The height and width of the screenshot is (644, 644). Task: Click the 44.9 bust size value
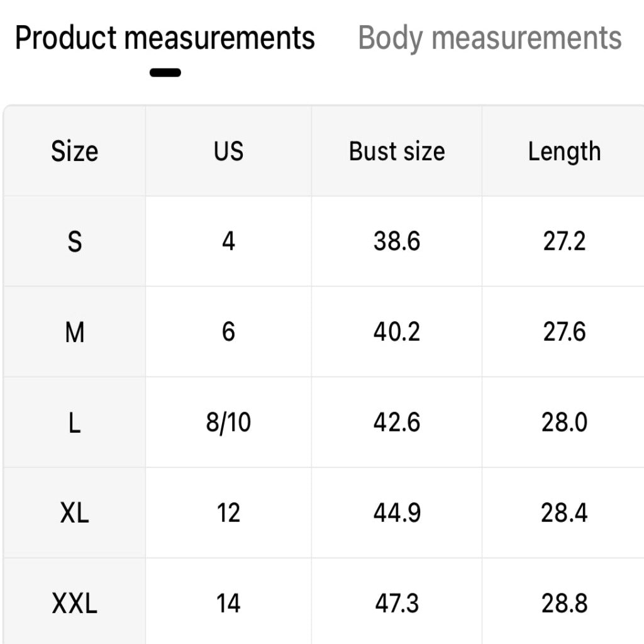click(397, 513)
